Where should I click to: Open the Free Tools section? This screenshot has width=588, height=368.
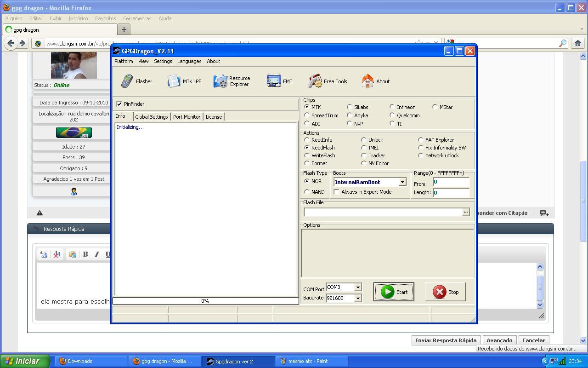328,81
